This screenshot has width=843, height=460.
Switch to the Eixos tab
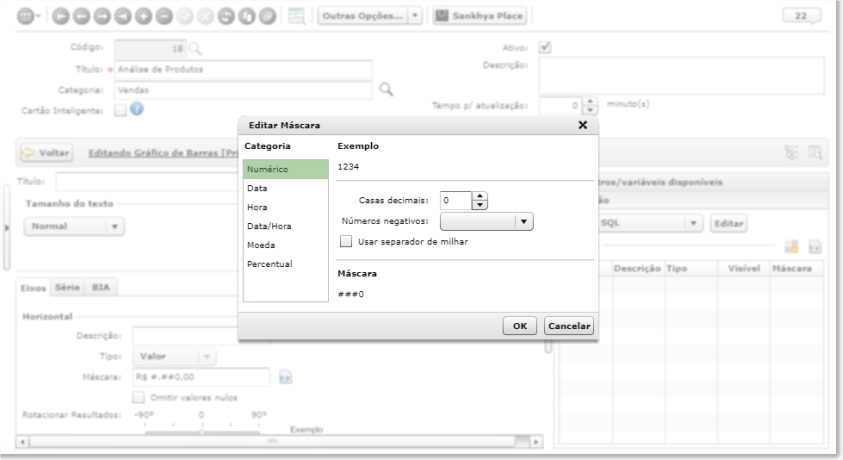point(33,288)
